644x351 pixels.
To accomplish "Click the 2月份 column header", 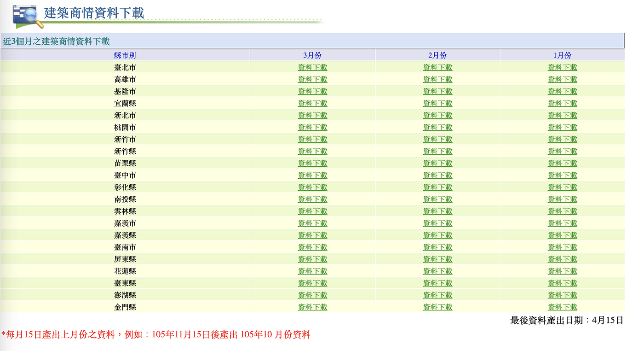I will coord(437,55).
